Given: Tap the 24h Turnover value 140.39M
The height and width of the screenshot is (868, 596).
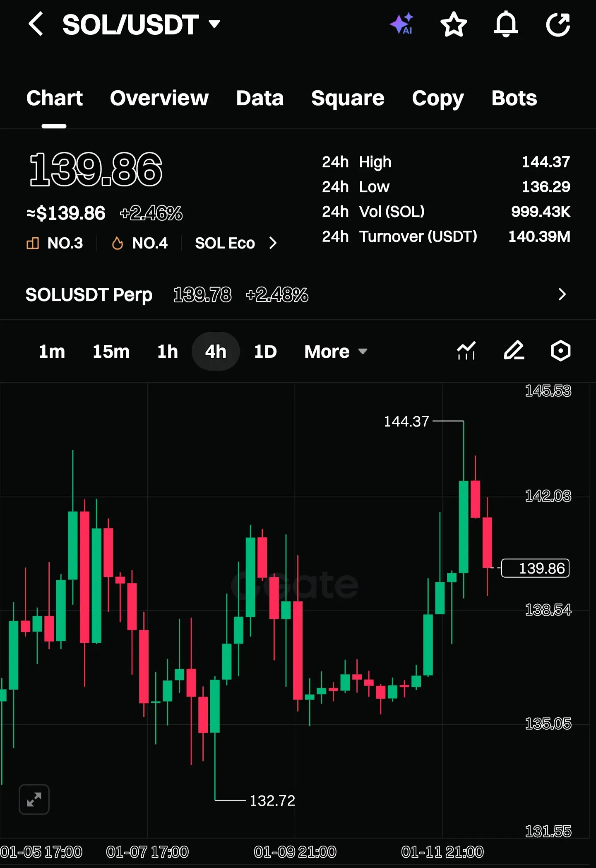Looking at the screenshot, I should (539, 236).
